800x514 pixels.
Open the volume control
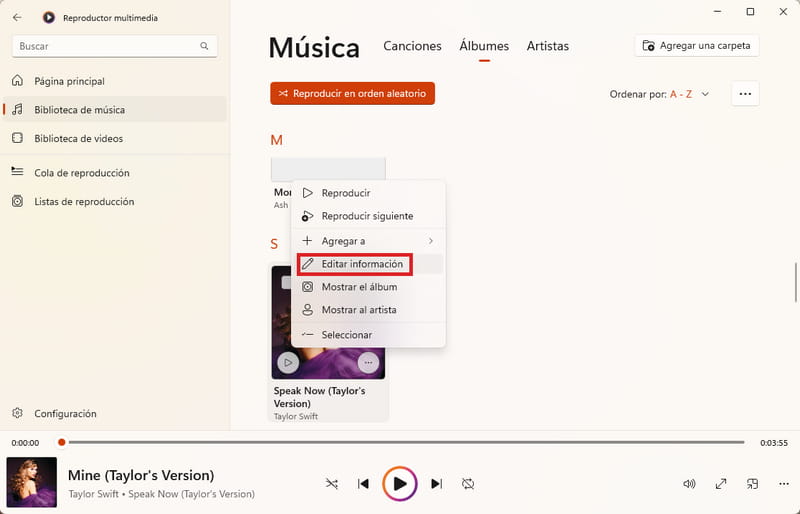pos(689,484)
